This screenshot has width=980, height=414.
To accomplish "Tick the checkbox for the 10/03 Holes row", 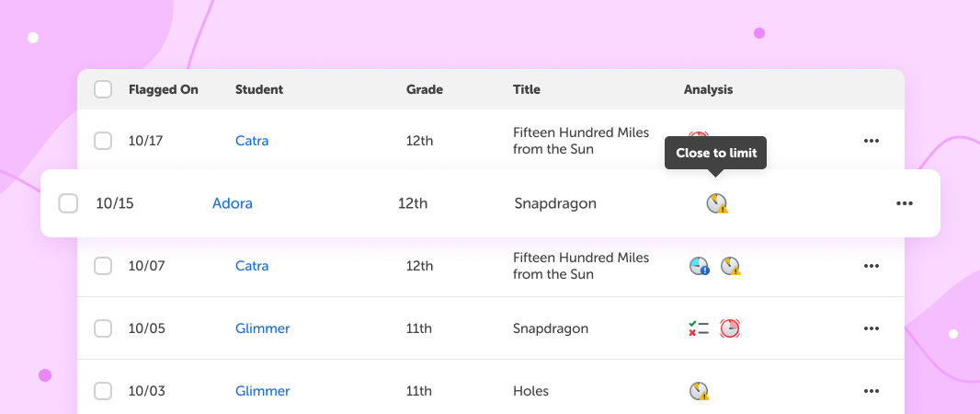I will point(103,391).
